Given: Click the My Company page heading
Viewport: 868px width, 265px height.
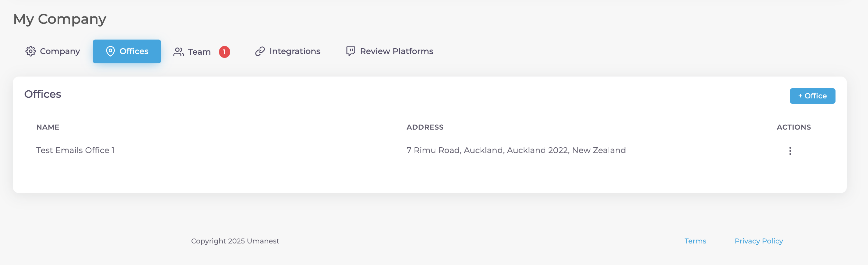Looking at the screenshot, I should [x=60, y=19].
